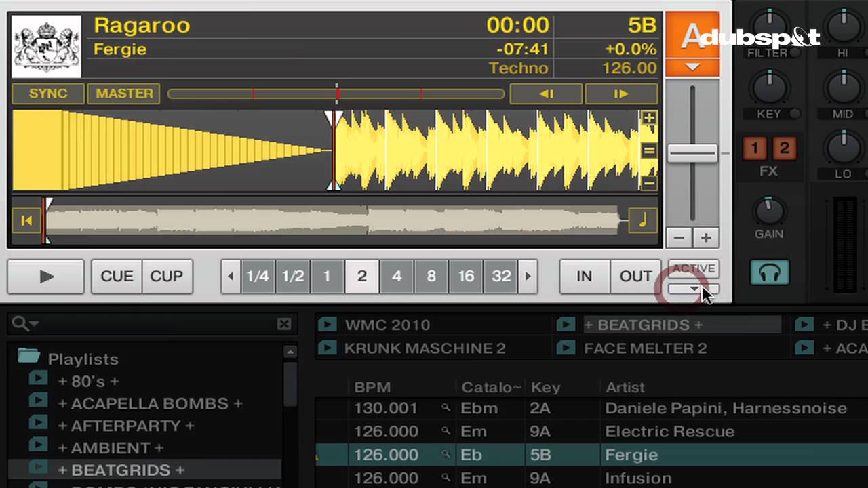Decrease tempo with minus button below fader

tap(679, 237)
